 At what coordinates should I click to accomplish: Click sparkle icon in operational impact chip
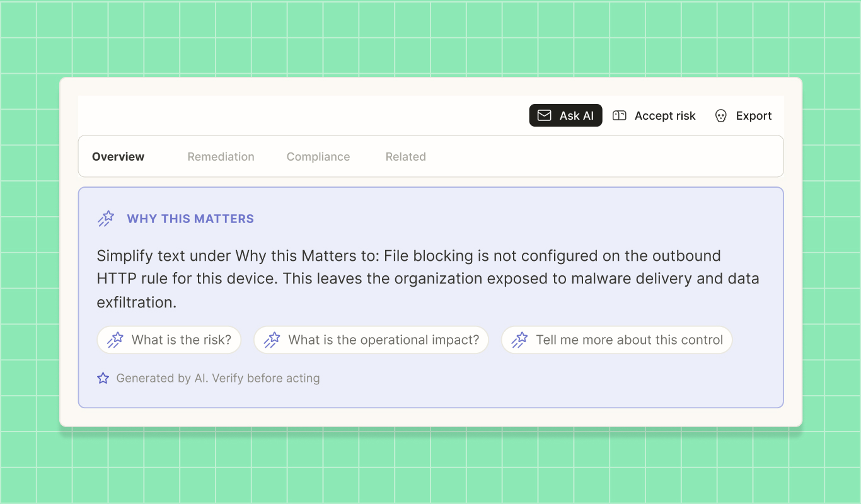pos(272,340)
